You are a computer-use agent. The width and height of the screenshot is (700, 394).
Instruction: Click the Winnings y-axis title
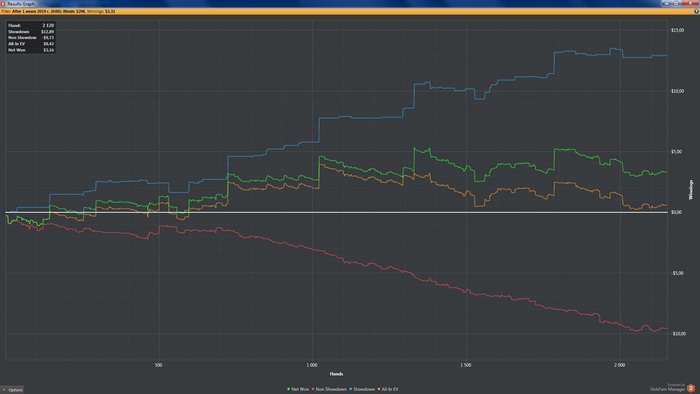click(x=691, y=190)
